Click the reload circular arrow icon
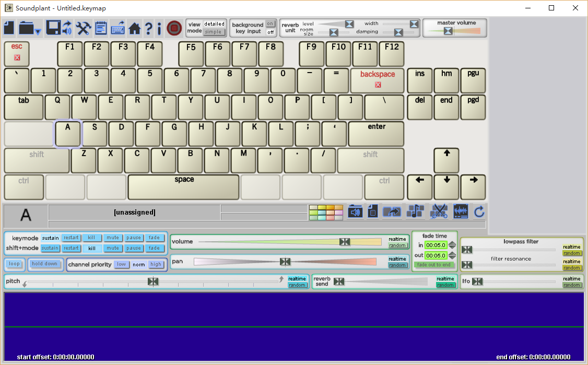 (479, 211)
